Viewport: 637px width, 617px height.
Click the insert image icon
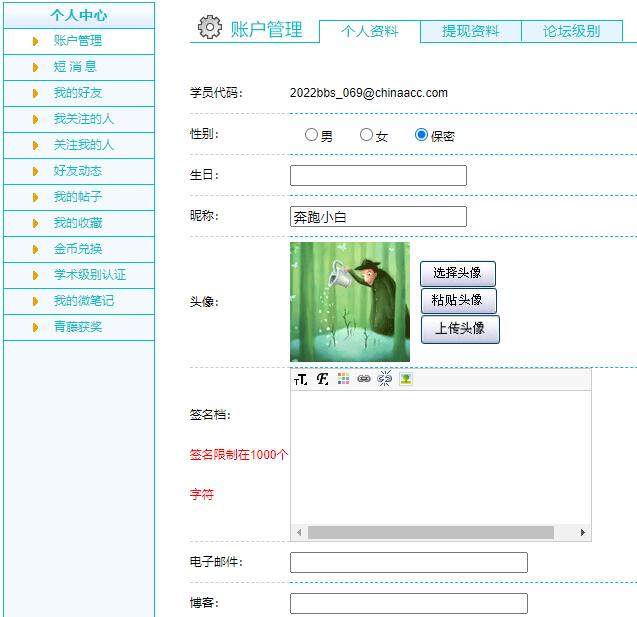[406, 379]
